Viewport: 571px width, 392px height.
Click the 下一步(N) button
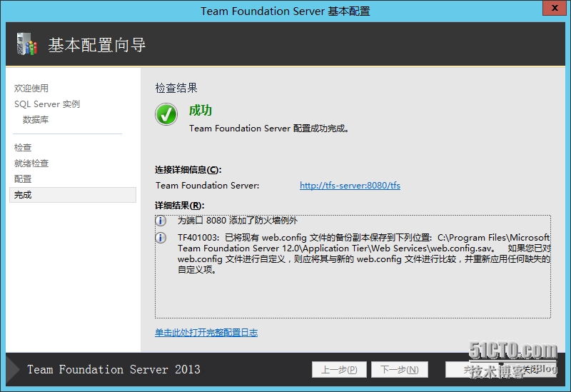click(400, 370)
